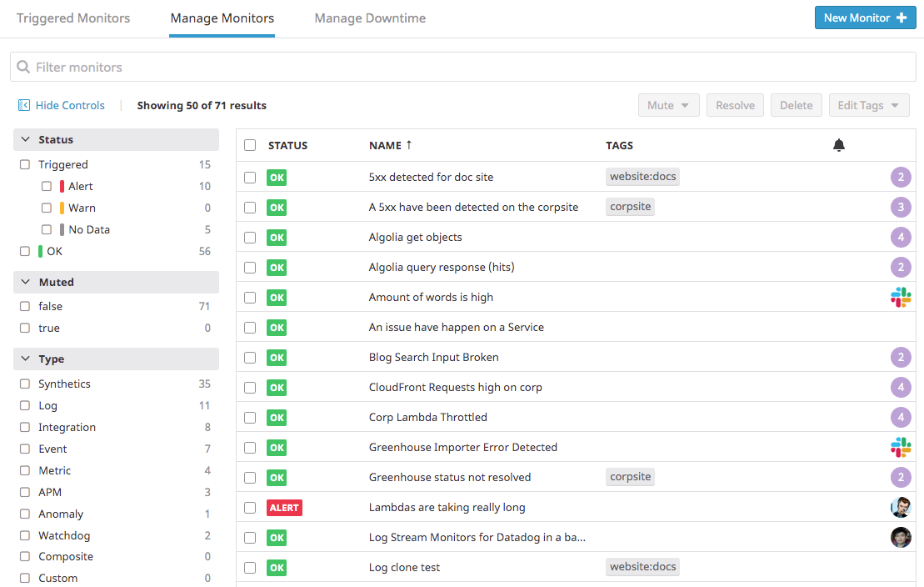Click the Hide Controls panel icon
The height and width of the screenshot is (587, 924).
(x=23, y=105)
